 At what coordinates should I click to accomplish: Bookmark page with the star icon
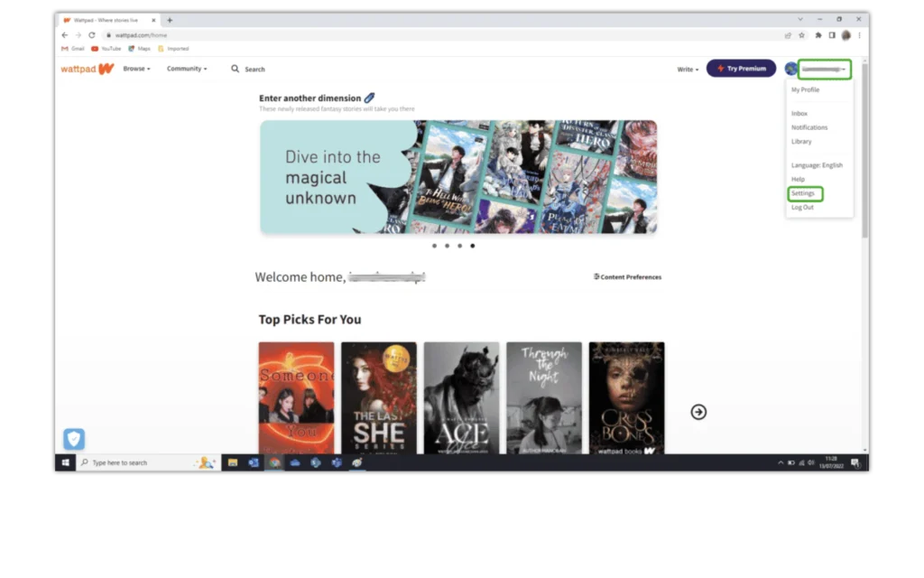click(x=801, y=35)
